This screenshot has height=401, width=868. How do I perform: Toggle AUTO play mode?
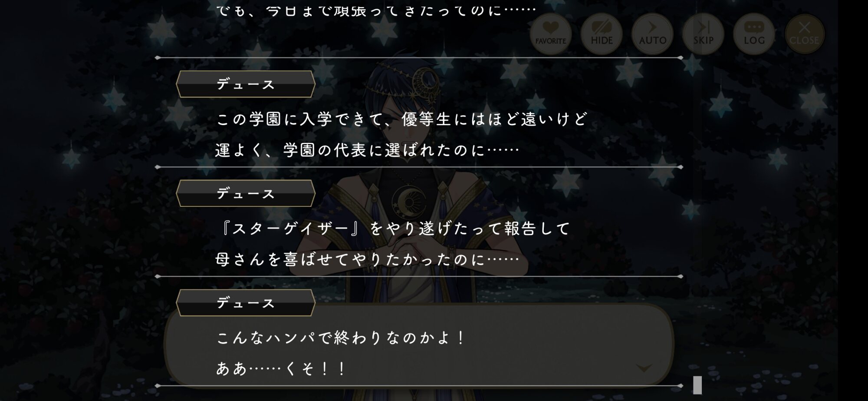tap(652, 34)
